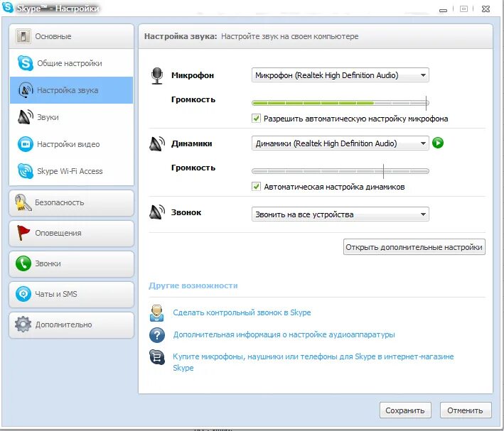Click the camera icon beside Настройки видео

click(26, 144)
